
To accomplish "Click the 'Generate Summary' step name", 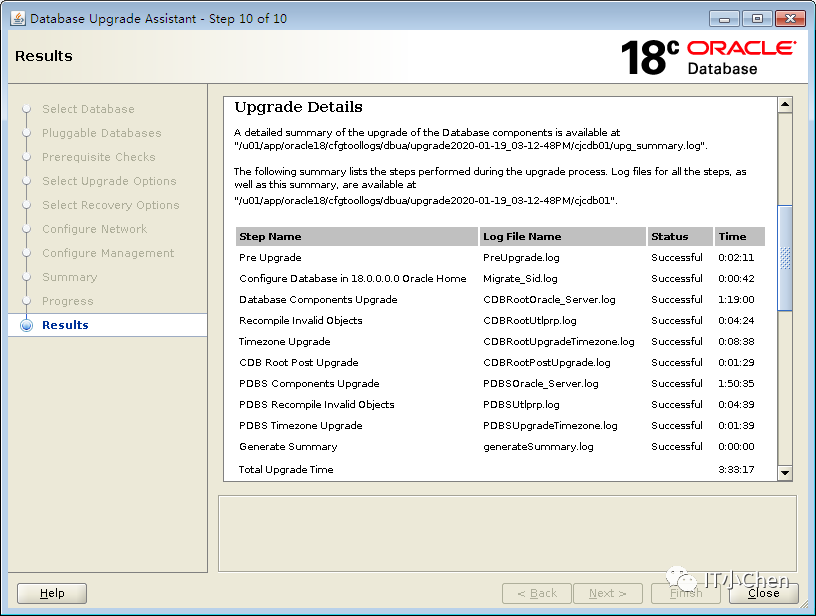I will point(288,446).
